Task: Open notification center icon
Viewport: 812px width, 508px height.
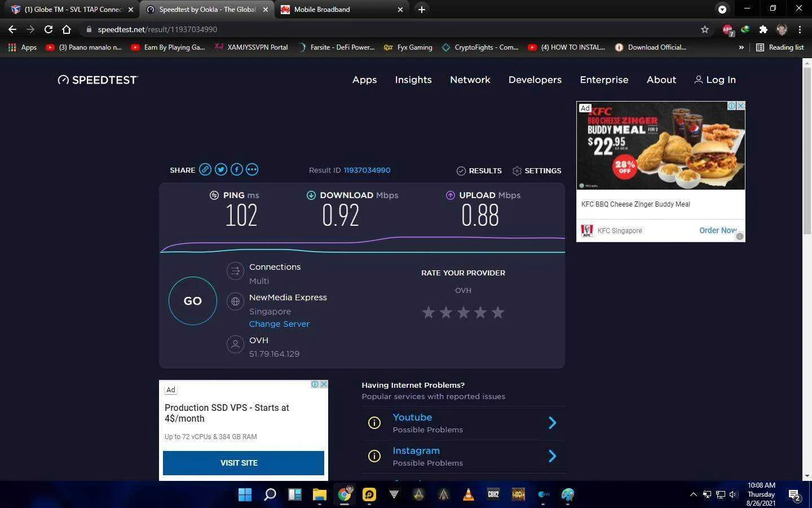Action: tap(795, 495)
